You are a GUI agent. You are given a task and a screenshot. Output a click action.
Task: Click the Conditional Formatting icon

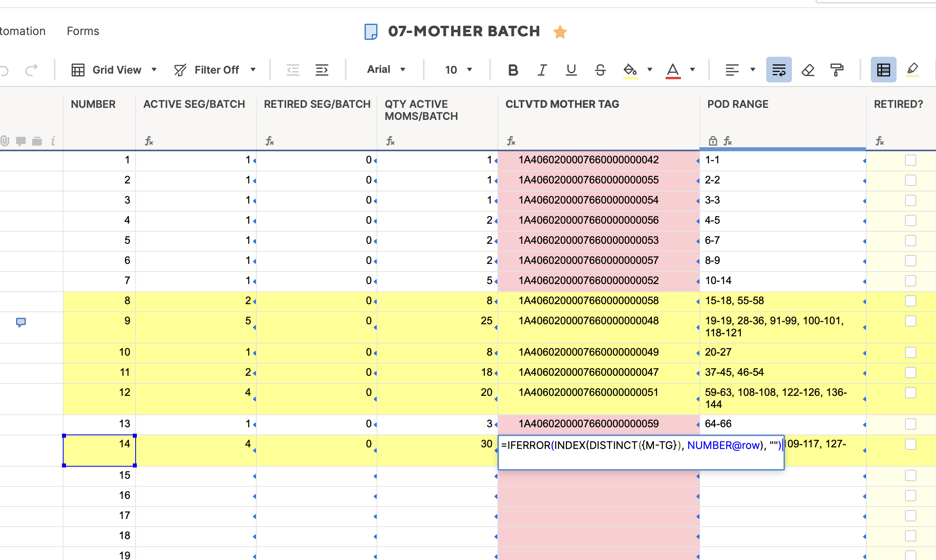click(x=884, y=70)
